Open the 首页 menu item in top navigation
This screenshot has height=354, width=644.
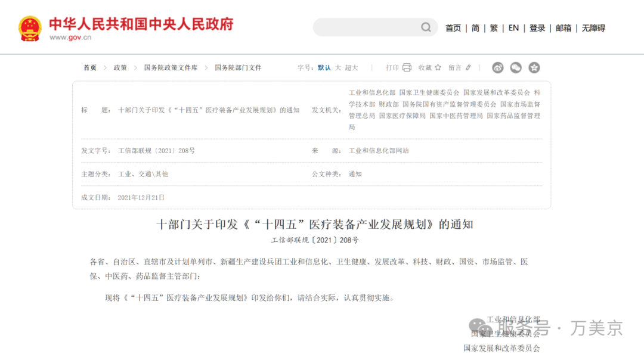pyautogui.click(x=453, y=27)
